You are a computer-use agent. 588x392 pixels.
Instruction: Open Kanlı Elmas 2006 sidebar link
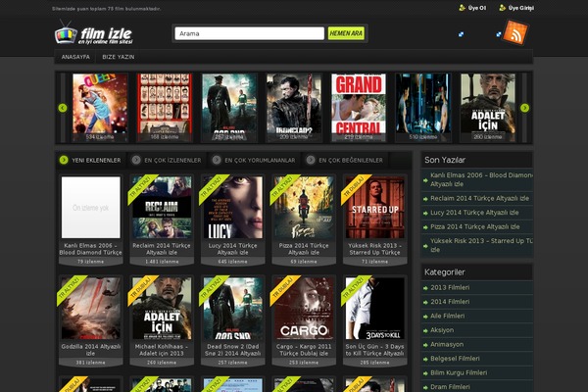(x=481, y=179)
